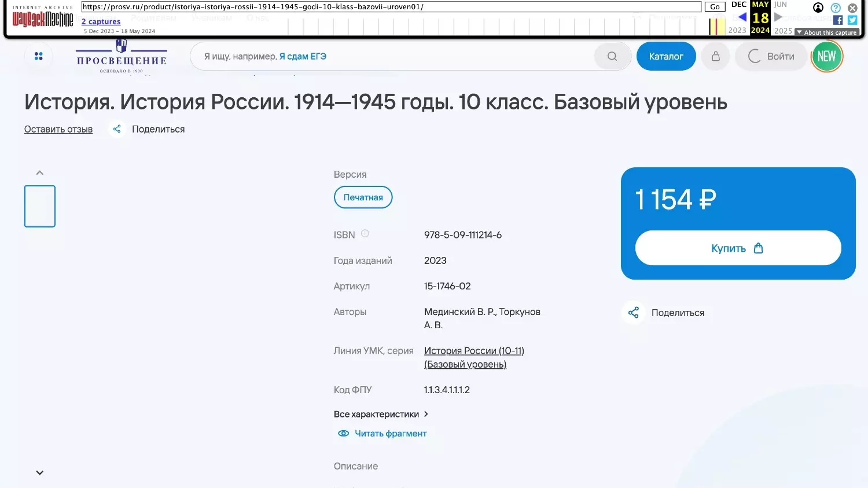Screen dimensions: 868x488
Task: Click the Wayback Go button
Action: point(715,7)
